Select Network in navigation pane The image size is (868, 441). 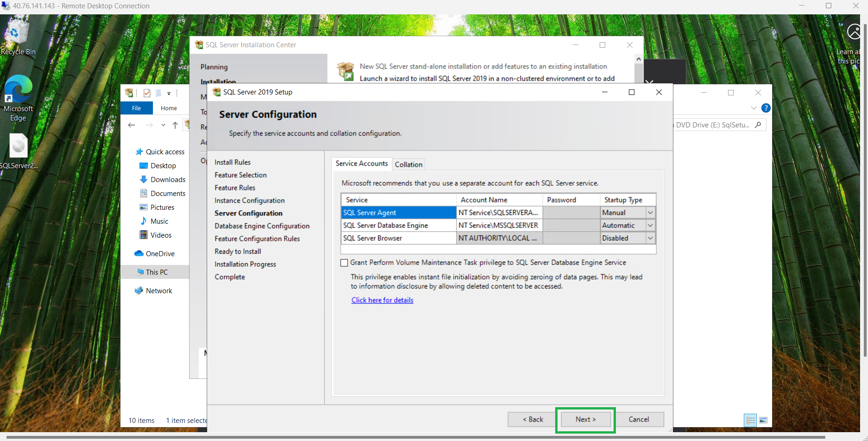tap(153, 291)
